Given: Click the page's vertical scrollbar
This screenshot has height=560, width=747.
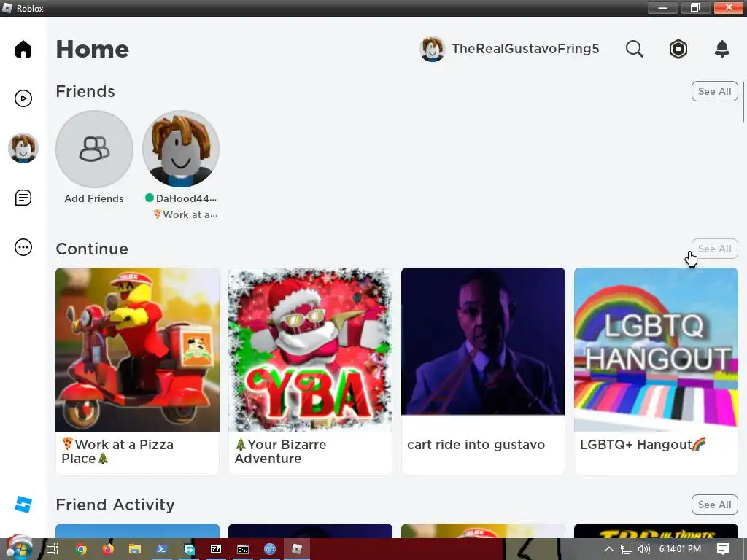Looking at the screenshot, I should (743, 101).
